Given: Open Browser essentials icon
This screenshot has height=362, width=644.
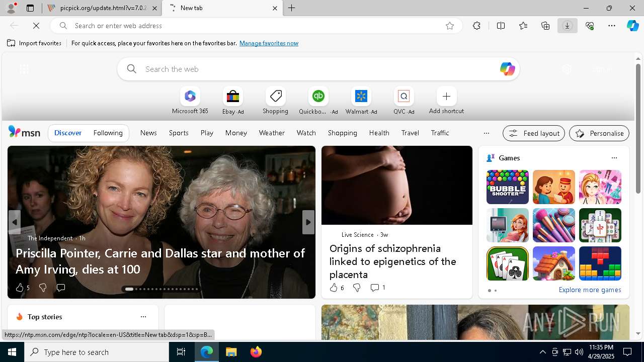Looking at the screenshot, I should [x=590, y=26].
